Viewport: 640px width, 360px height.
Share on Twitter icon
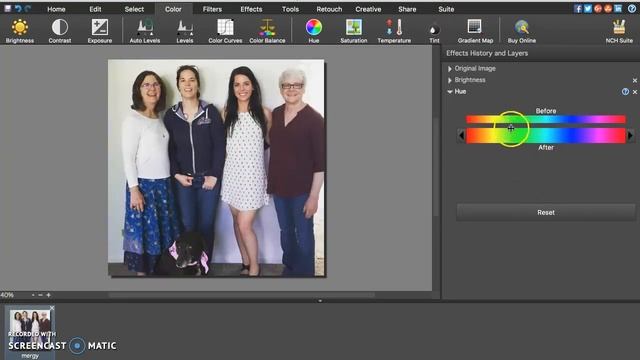click(588, 9)
